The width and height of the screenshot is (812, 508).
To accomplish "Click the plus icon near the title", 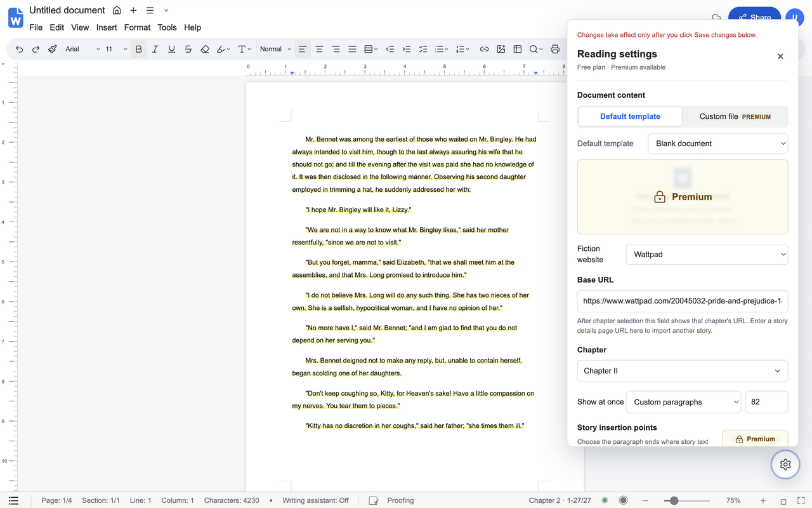I will [133, 10].
